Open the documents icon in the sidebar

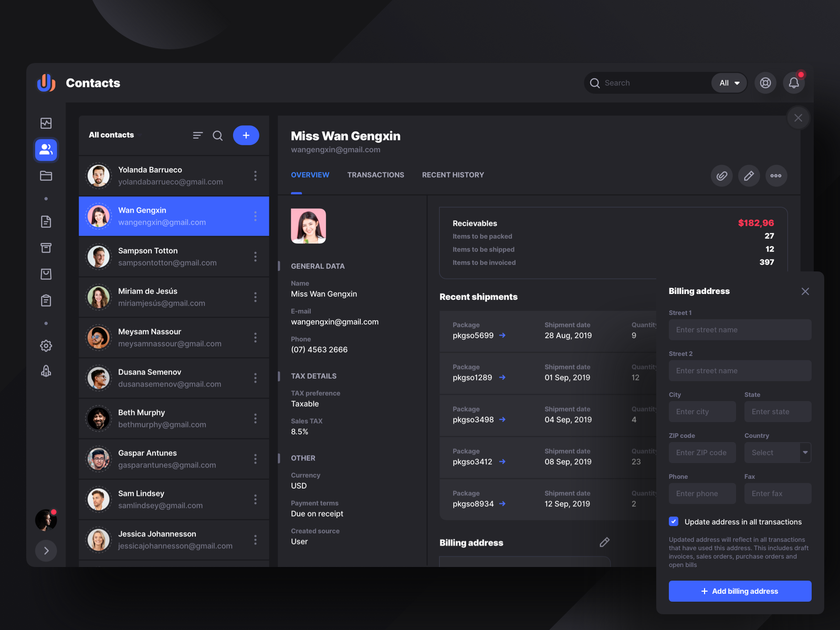[46, 222]
